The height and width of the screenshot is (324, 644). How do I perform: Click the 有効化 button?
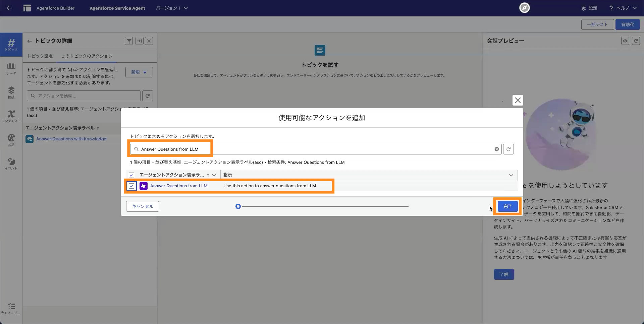pyautogui.click(x=628, y=24)
